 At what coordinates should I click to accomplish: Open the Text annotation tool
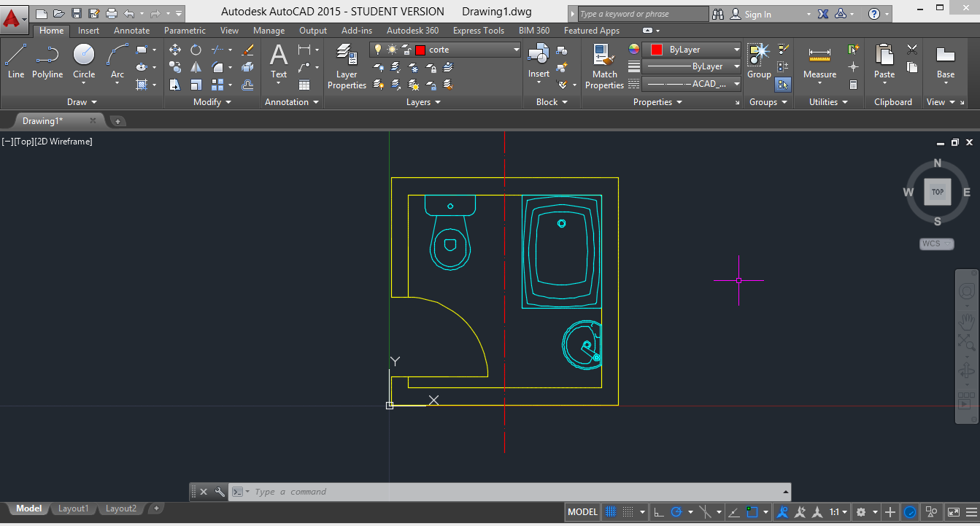279,61
